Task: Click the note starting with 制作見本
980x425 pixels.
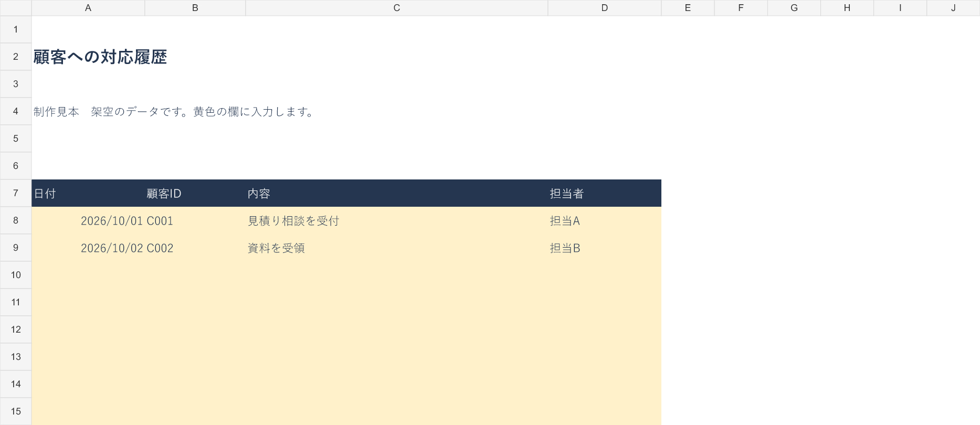Action: click(174, 112)
